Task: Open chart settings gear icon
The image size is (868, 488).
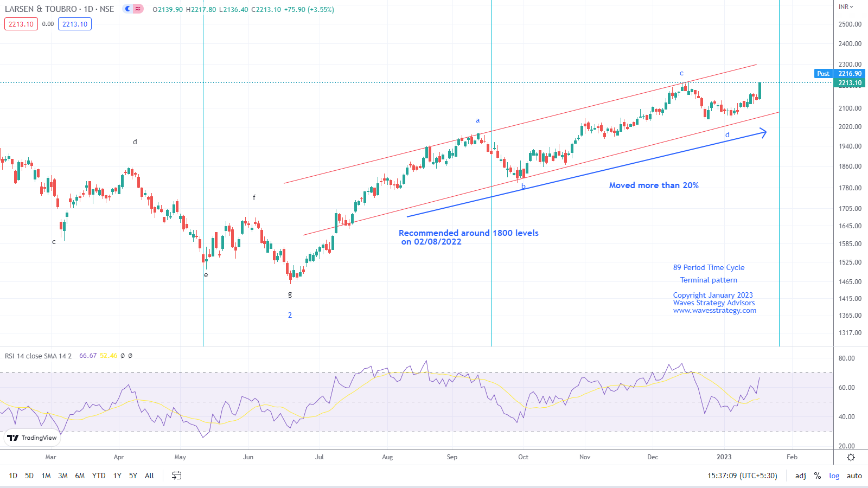Action: tap(851, 457)
